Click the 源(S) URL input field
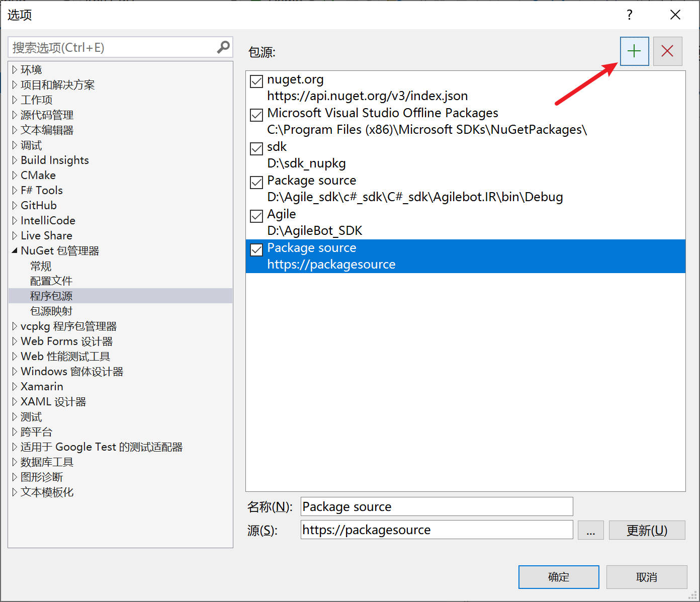 pyautogui.click(x=436, y=530)
